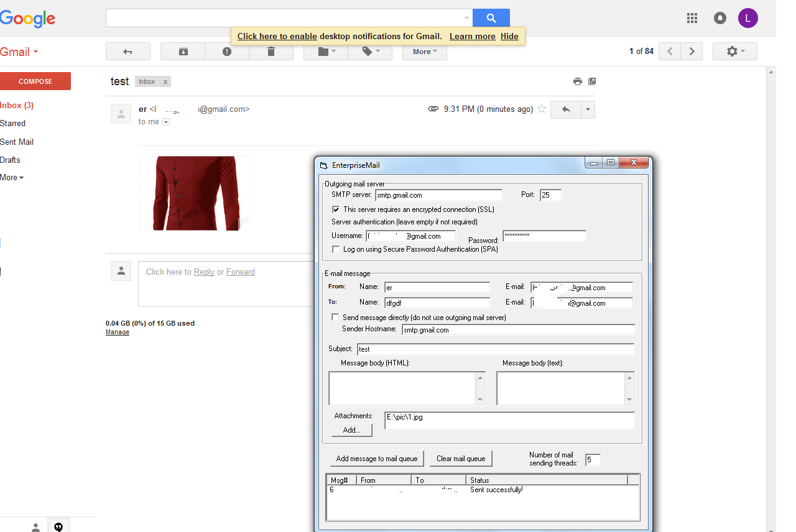Open email in new window icon
796x532 pixels.
click(592, 81)
